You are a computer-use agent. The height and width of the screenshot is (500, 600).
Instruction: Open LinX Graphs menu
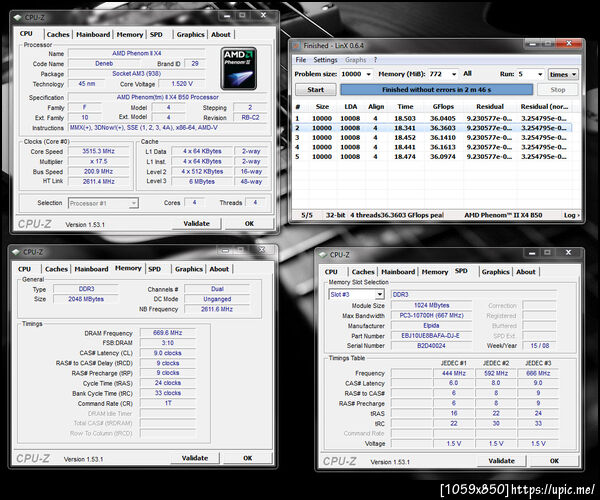(x=355, y=60)
